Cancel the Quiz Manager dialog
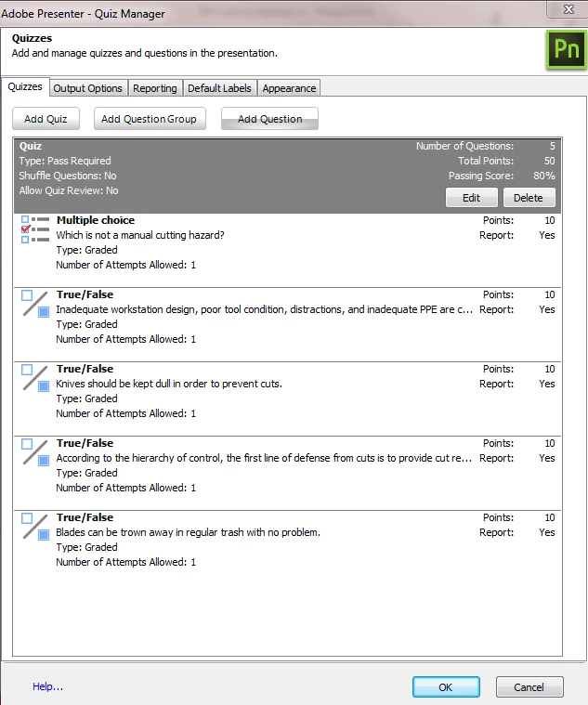588x705 pixels. pos(529,687)
